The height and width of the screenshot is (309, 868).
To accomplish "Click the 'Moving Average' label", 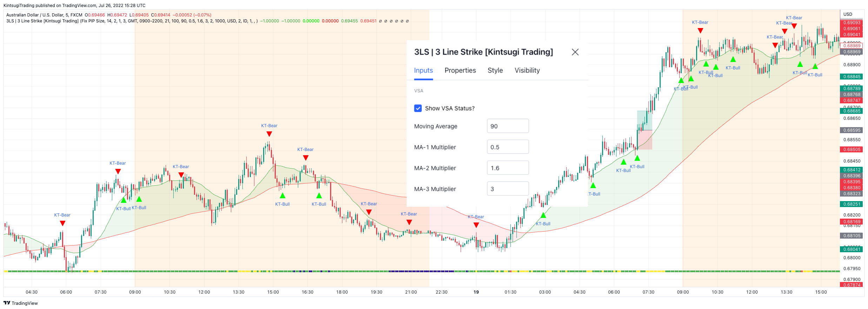I will click(x=436, y=126).
